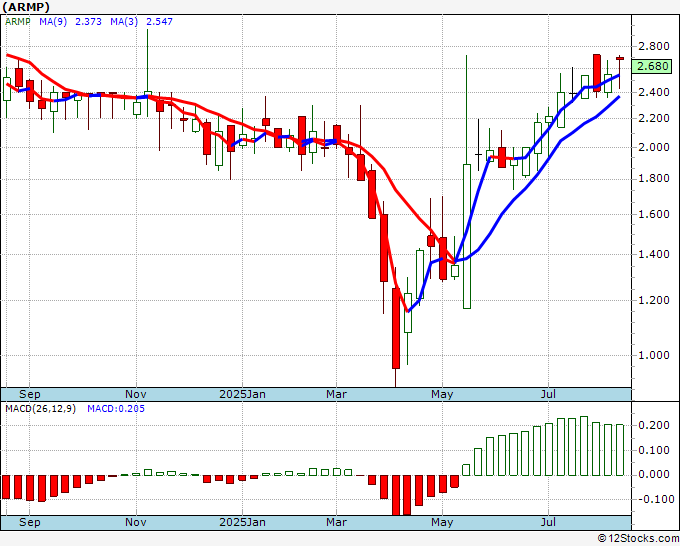Click the MA(9) value 2.373

tap(88, 22)
